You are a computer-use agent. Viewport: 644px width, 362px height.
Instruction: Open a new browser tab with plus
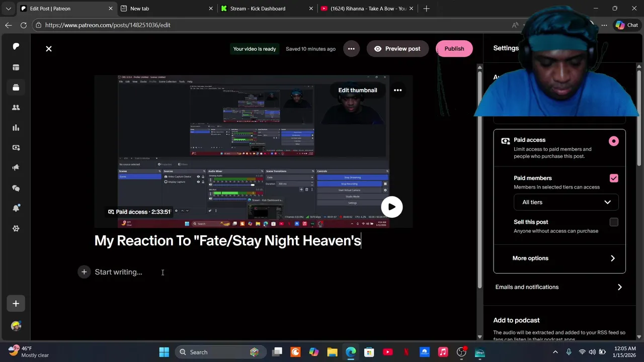click(426, 9)
